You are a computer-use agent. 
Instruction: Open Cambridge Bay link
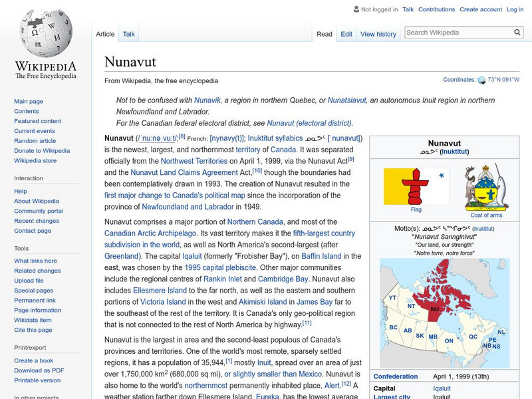click(x=283, y=279)
